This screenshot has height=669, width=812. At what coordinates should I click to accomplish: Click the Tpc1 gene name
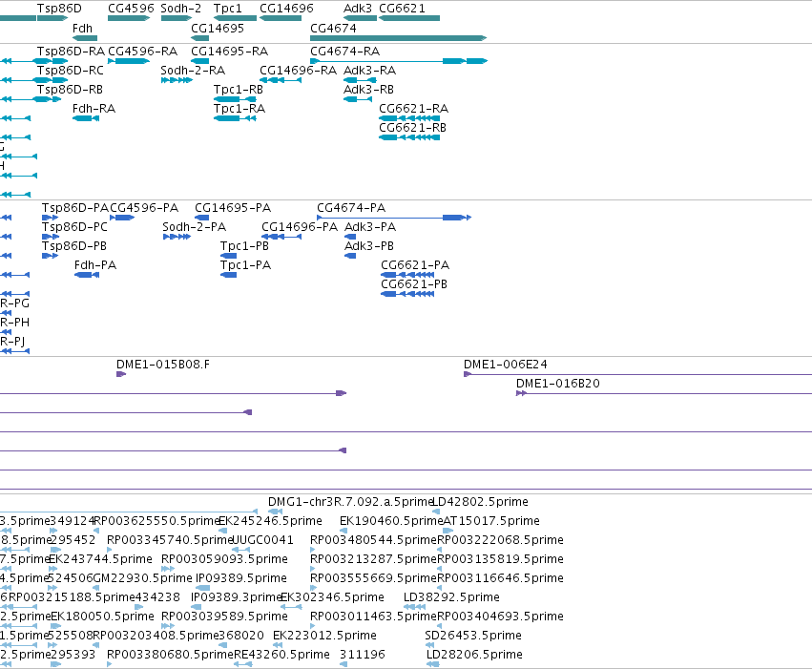point(228,9)
